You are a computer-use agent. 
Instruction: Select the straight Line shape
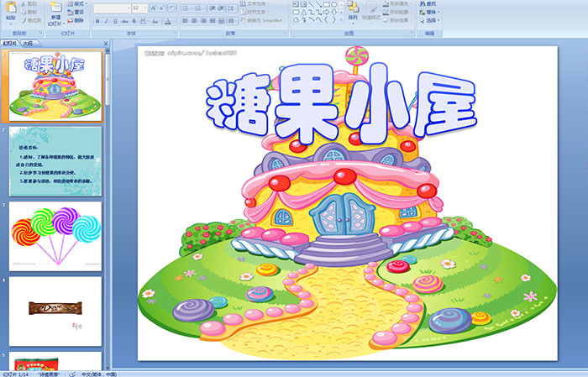311,4
